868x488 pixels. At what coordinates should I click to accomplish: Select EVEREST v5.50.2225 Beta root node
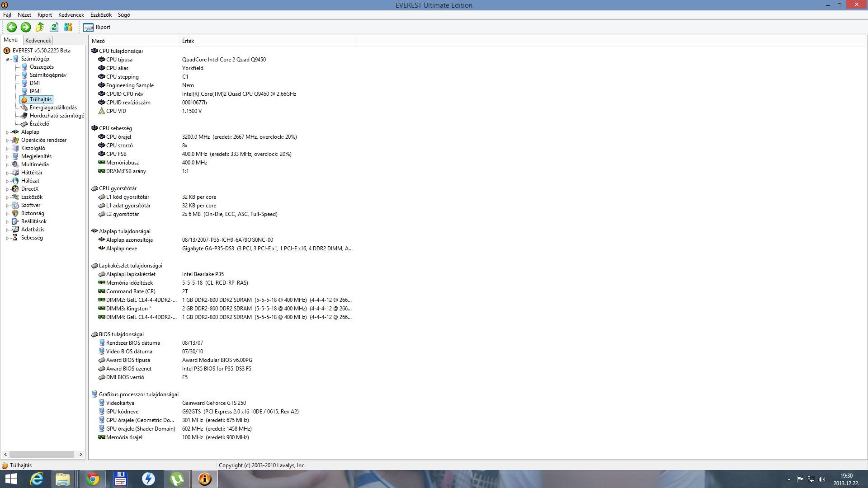click(x=42, y=51)
